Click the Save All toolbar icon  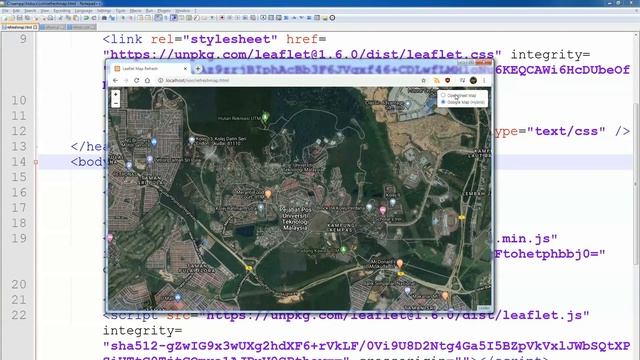[x=27, y=18]
